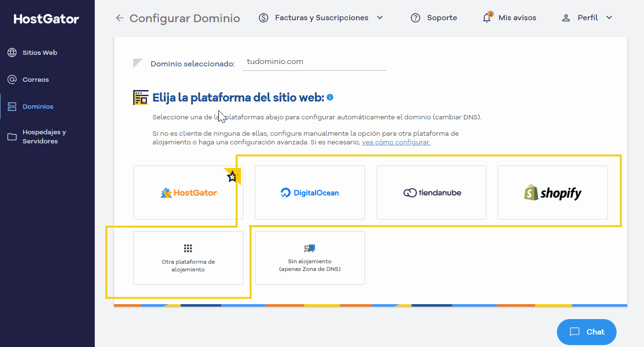Click the blue info icon beside heading
Screen dimensions: 644x347
point(330,97)
